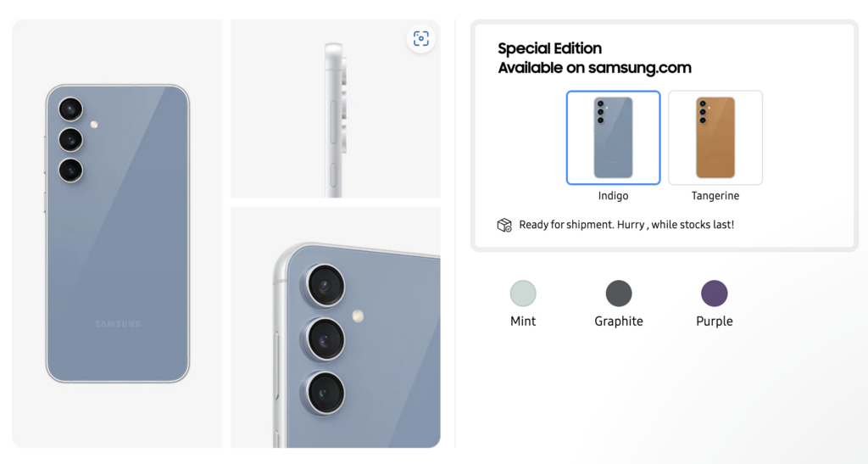Choose the Graphite color swatch
The image size is (868, 464).
coord(619,293)
